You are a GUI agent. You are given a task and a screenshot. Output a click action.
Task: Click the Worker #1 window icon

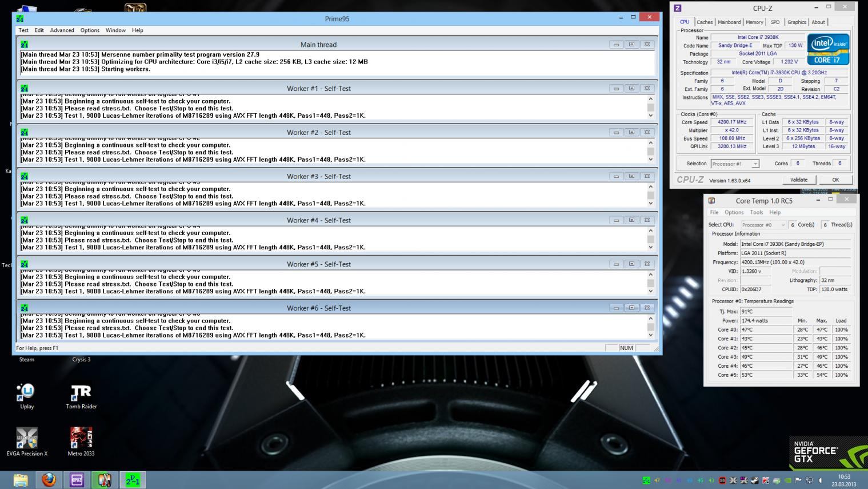(24, 89)
